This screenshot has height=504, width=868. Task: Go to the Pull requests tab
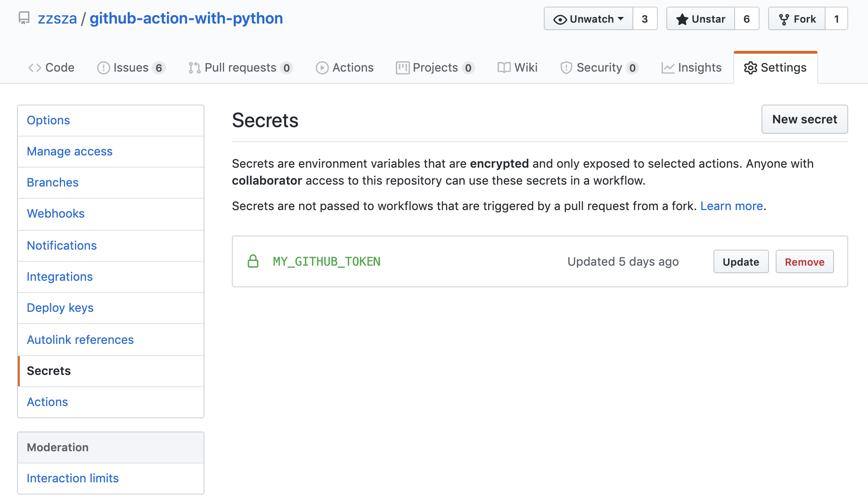(240, 68)
